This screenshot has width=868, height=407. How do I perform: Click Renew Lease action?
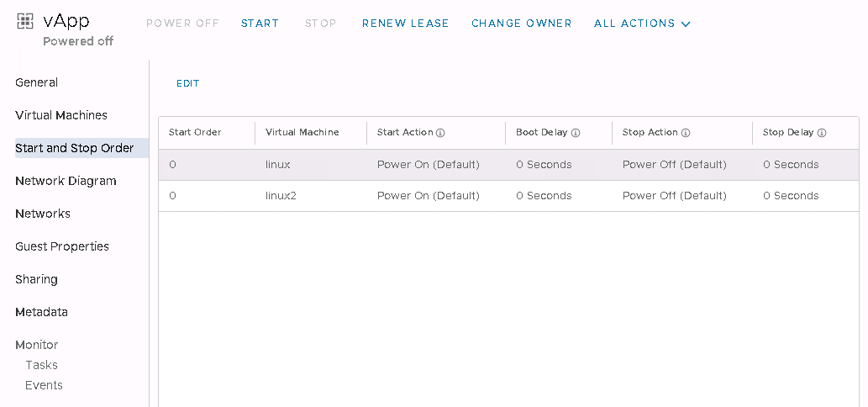pos(405,24)
